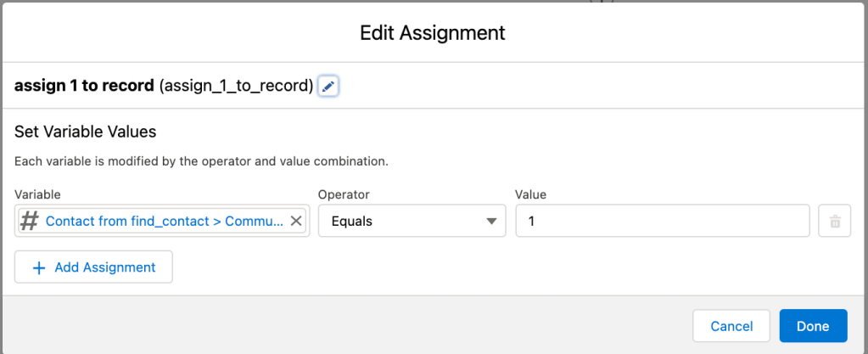Image resolution: width=868 pixels, height=354 pixels.
Task: Click the Value field label
Action: (530, 194)
